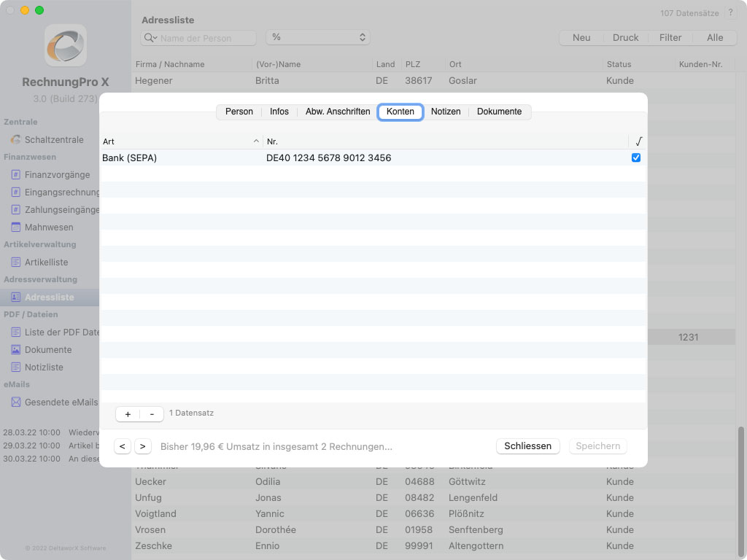Open the % filter dropdown
The width and height of the screenshot is (747, 560).
pos(318,37)
